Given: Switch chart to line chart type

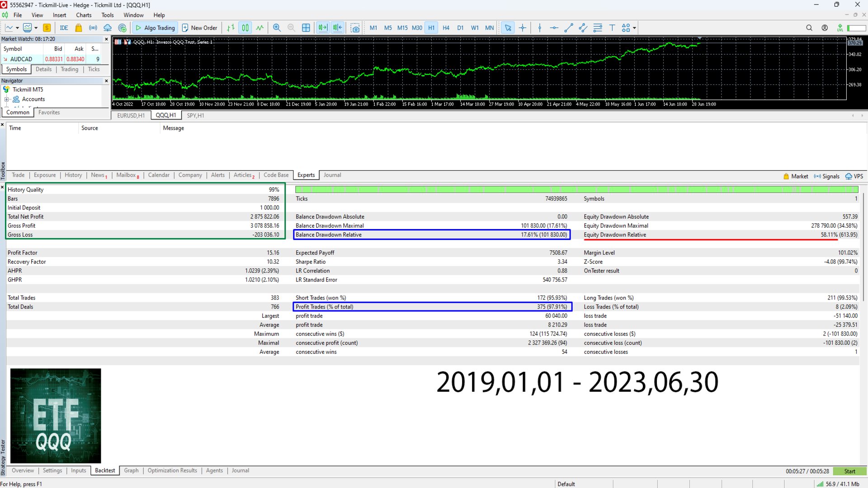Looking at the screenshot, I should (259, 28).
